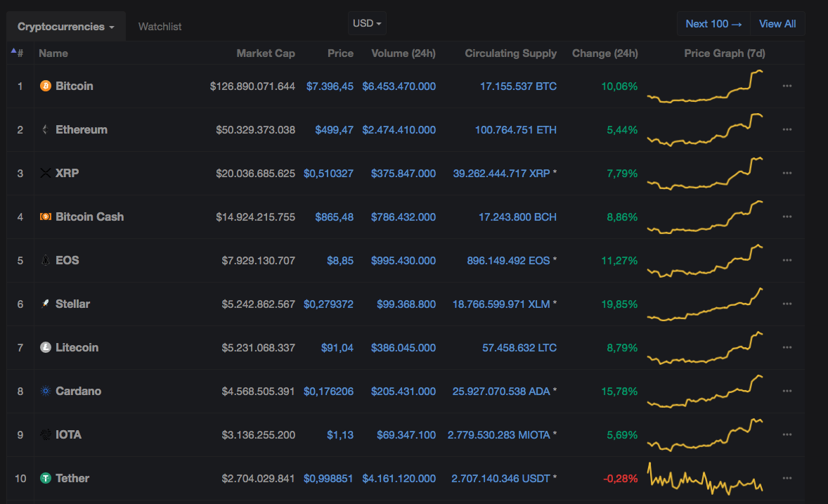Open the Stellar coin page link
This screenshot has width=828, height=504.
pos(73,304)
